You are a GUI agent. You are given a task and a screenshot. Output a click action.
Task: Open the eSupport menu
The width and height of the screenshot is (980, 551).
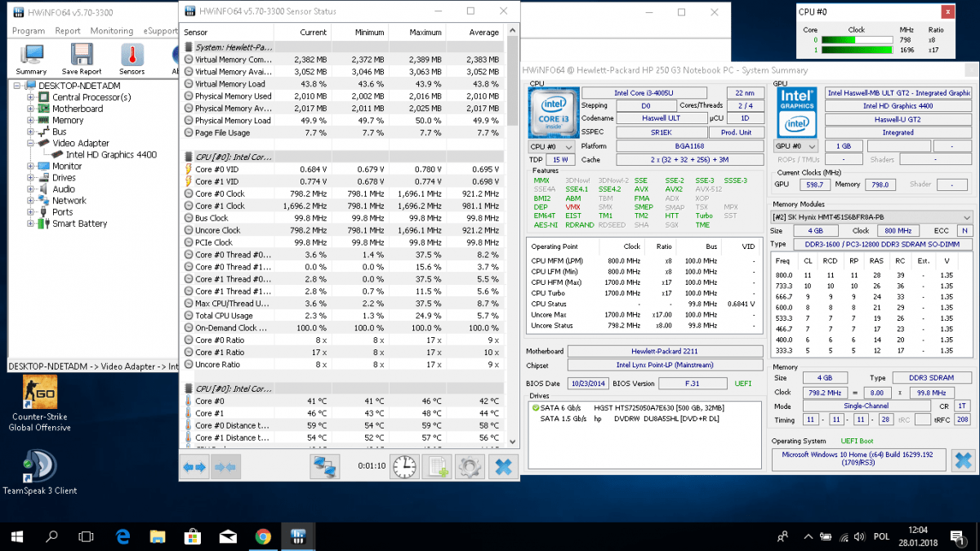(160, 31)
